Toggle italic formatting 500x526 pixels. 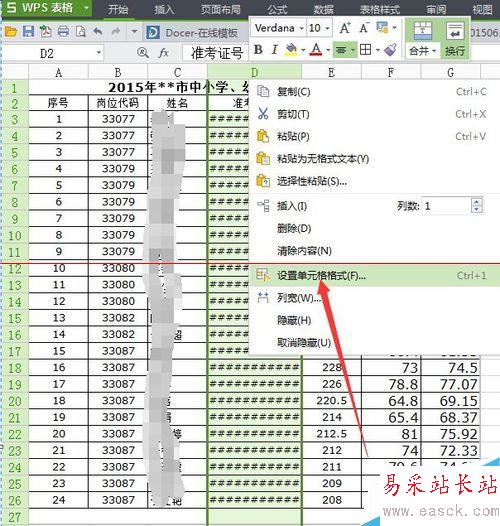274,50
